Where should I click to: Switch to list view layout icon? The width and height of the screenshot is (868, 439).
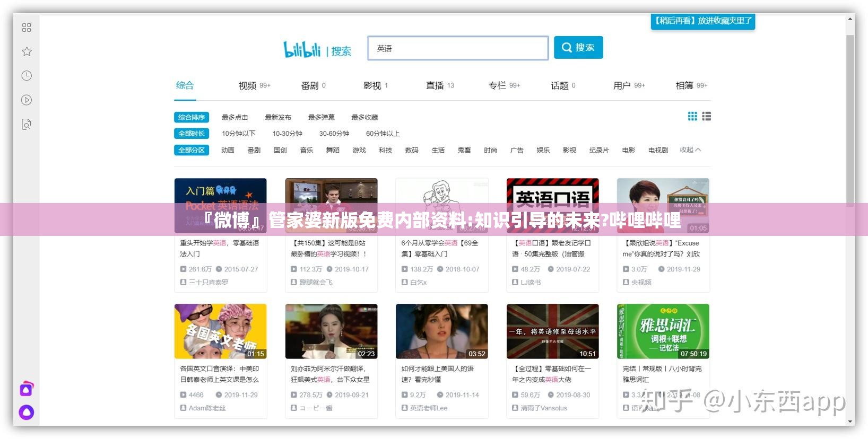click(x=706, y=116)
